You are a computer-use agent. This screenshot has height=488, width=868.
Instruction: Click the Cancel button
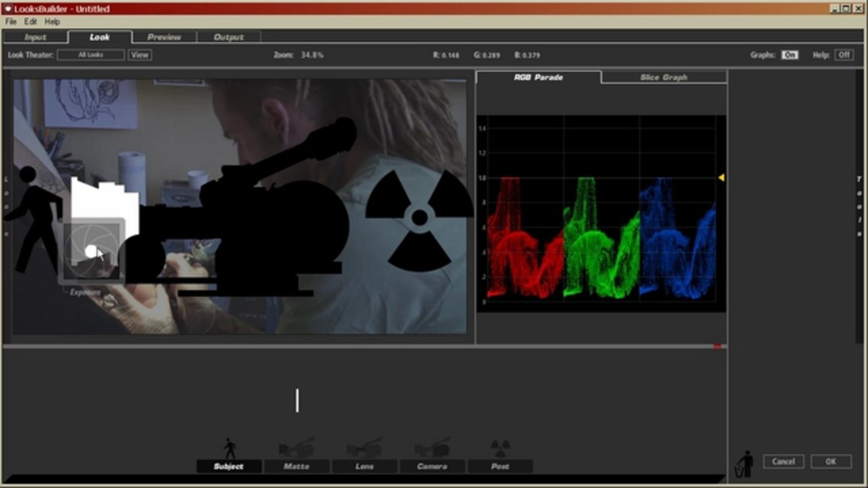tap(784, 462)
